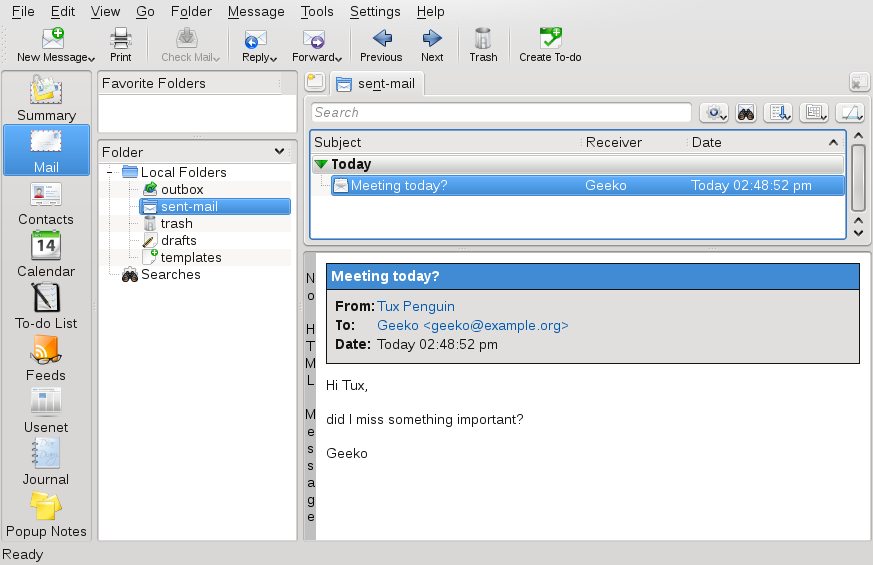Open Popup Notes in the sidebar
The image size is (873, 565).
[46, 515]
